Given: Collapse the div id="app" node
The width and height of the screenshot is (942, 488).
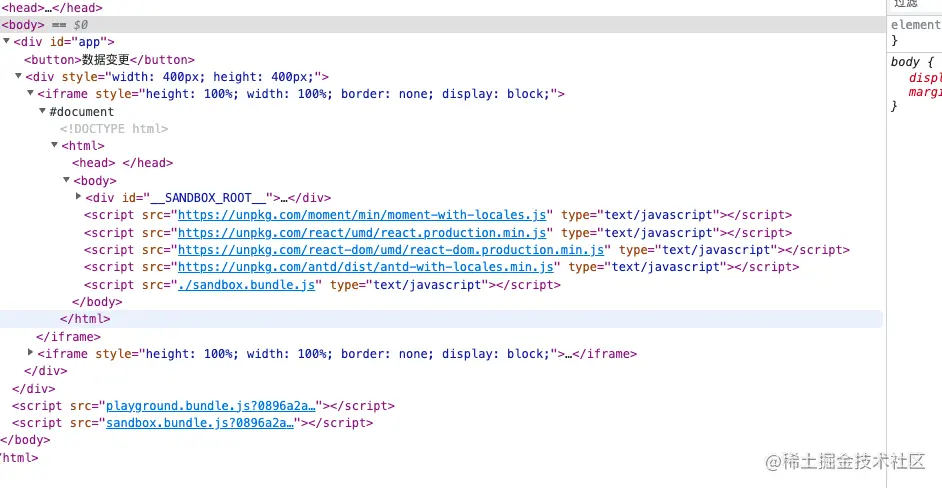Looking at the screenshot, I should pos(7,41).
